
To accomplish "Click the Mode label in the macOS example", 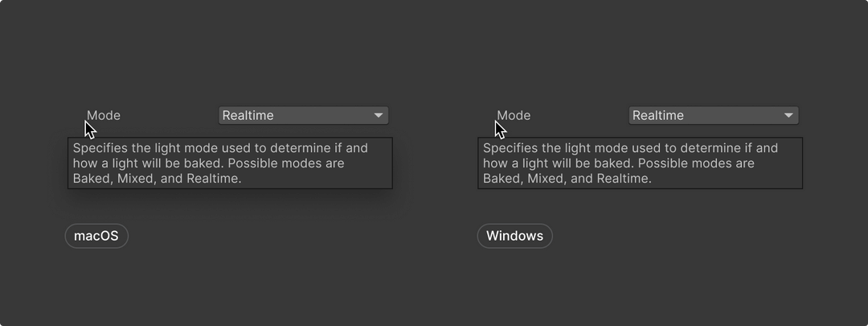I will tap(104, 116).
